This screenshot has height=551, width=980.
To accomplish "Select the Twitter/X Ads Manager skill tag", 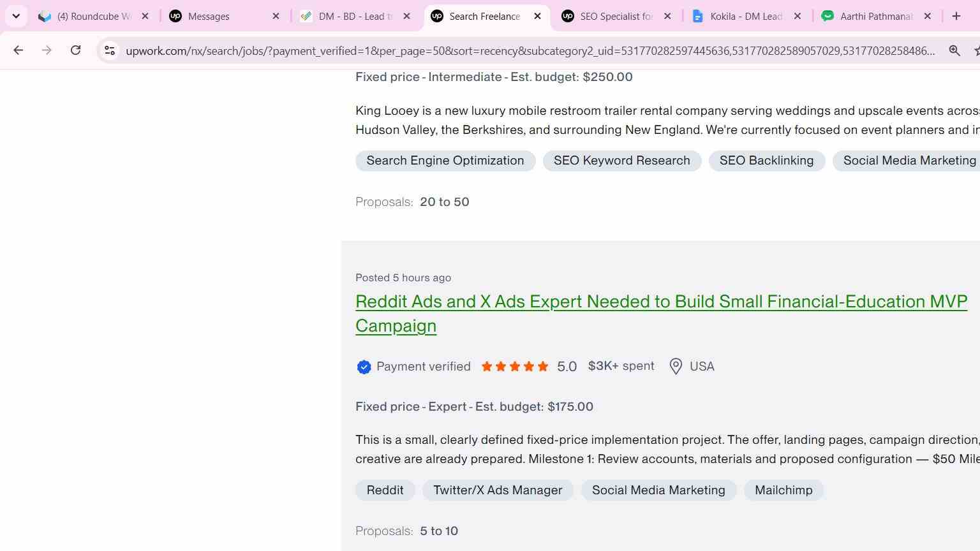I will coord(498,490).
